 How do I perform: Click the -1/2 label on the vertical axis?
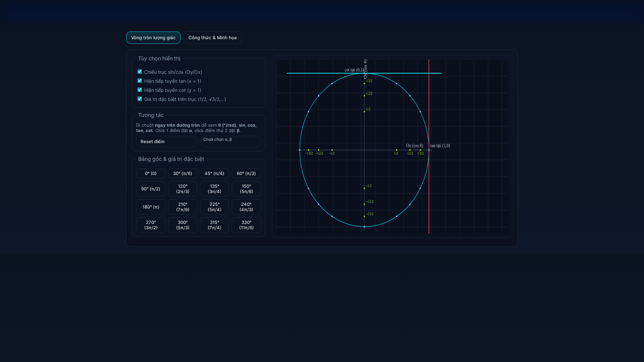click(369, 186)
